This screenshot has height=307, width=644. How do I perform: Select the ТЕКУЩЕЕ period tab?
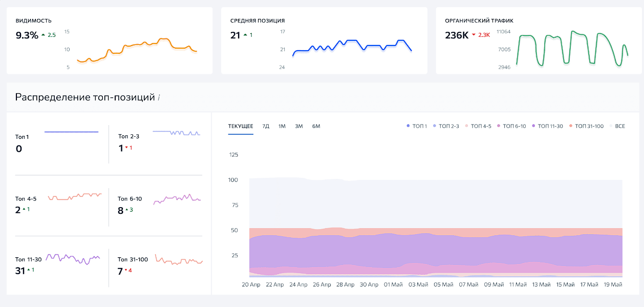pyautogui.click(x=241, y=126)
